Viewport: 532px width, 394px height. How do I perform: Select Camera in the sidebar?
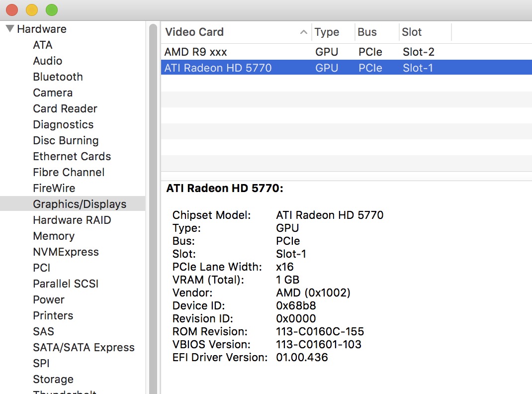[x=53, y=93]
